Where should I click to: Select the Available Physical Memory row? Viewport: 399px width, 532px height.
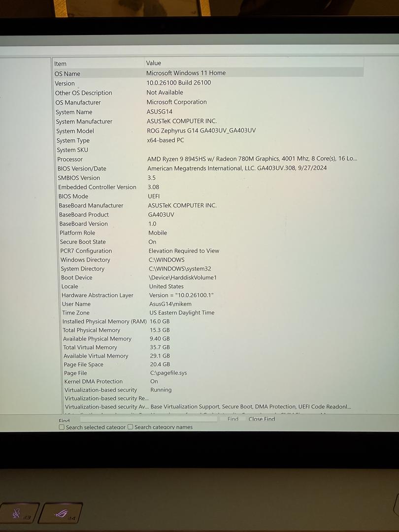pos(209,338)
